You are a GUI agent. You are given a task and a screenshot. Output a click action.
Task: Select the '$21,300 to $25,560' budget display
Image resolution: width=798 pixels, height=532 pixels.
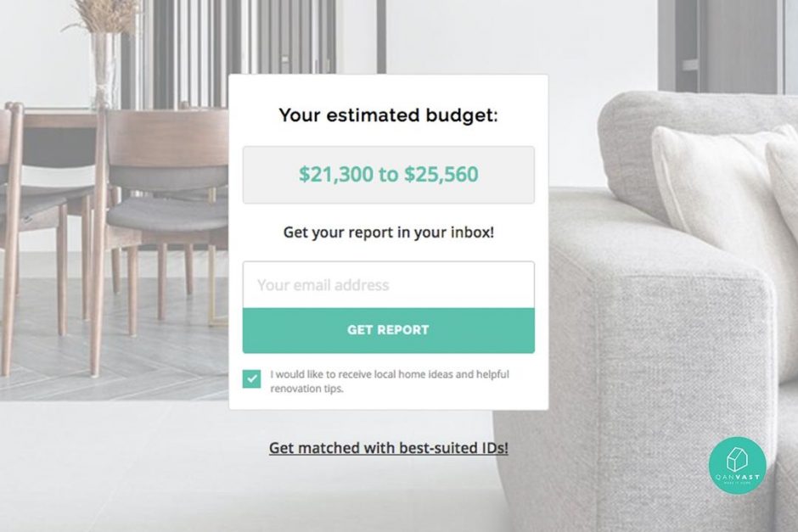pos(388,174)
